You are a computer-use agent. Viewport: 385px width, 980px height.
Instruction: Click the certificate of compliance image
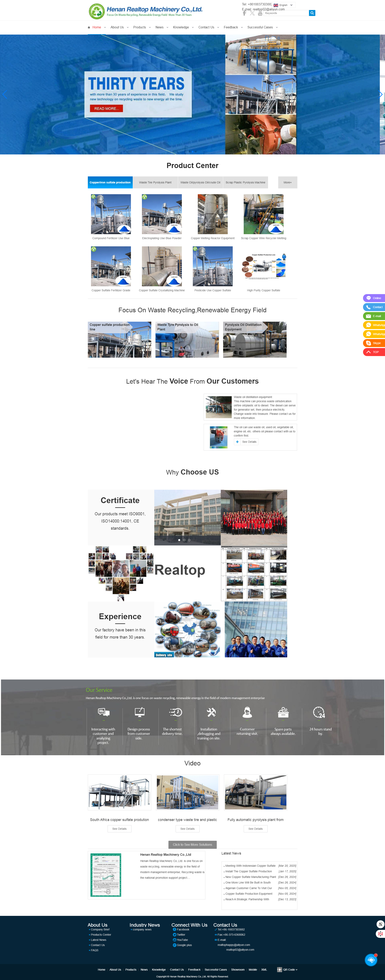[x=106, y=875]
